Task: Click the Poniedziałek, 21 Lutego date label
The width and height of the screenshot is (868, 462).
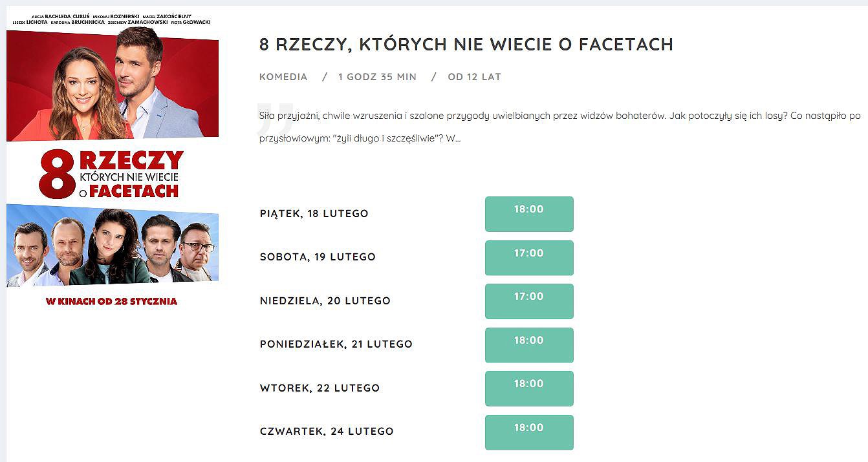Action: [336, 344]
